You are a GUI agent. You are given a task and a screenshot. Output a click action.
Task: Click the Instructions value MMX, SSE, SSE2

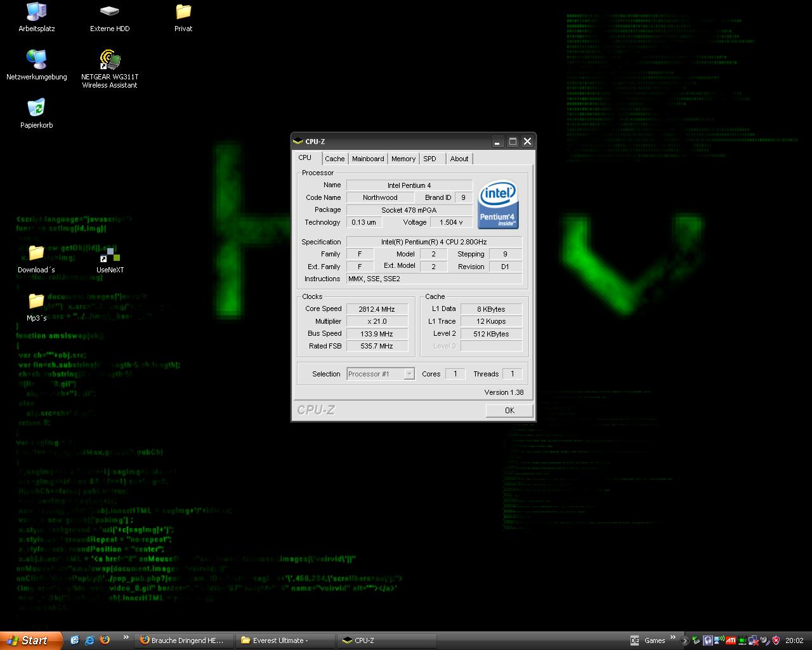pos(434,279)
